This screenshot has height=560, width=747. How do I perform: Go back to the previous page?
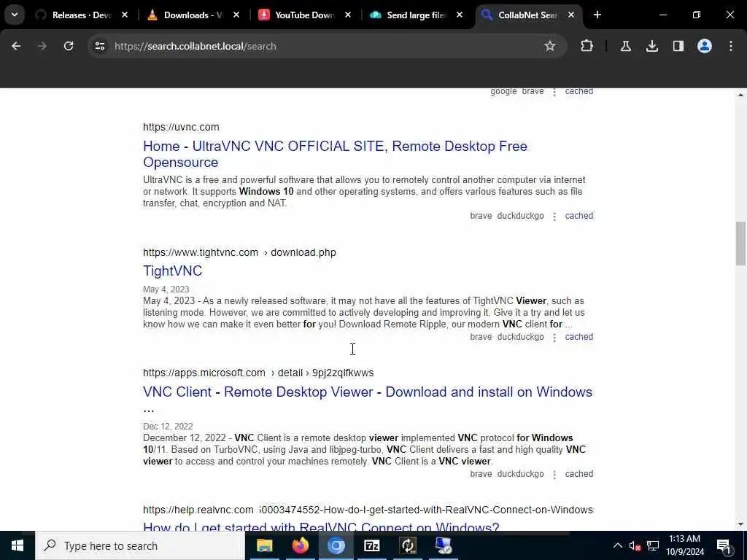[16, 46]
